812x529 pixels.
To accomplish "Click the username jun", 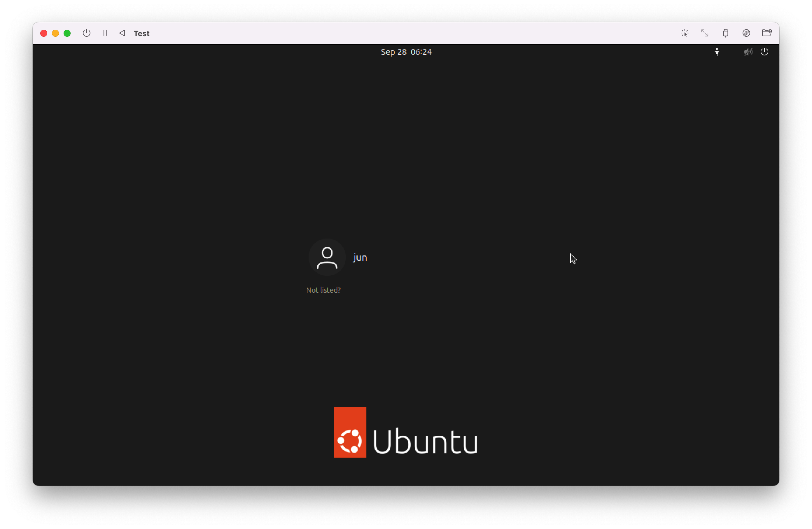I will click(360, 258).
